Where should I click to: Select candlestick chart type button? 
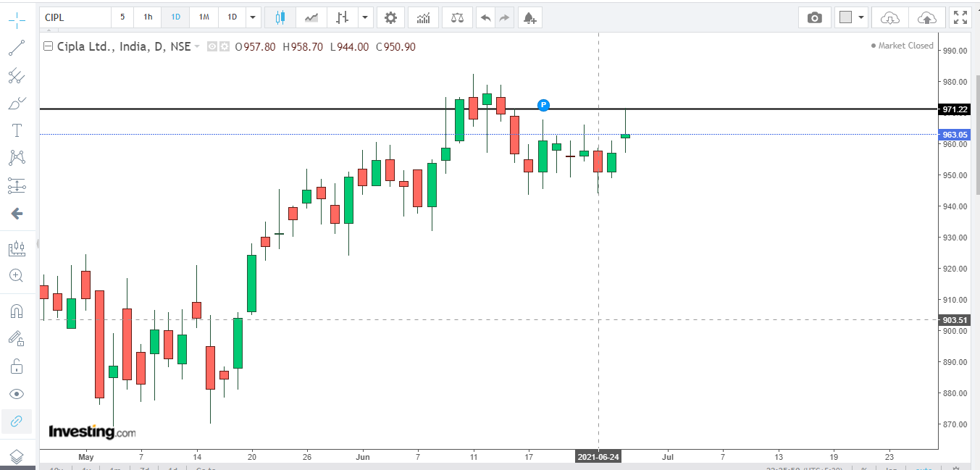(280, 17)
